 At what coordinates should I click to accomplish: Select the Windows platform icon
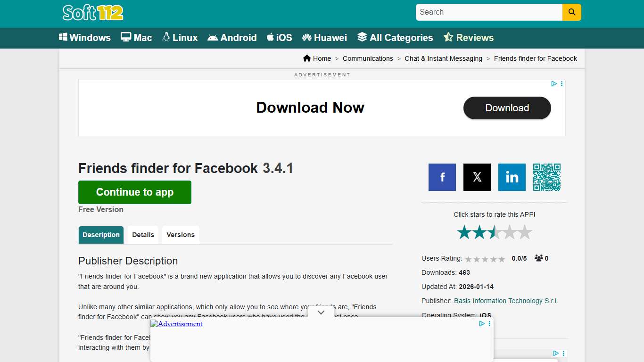64,37
